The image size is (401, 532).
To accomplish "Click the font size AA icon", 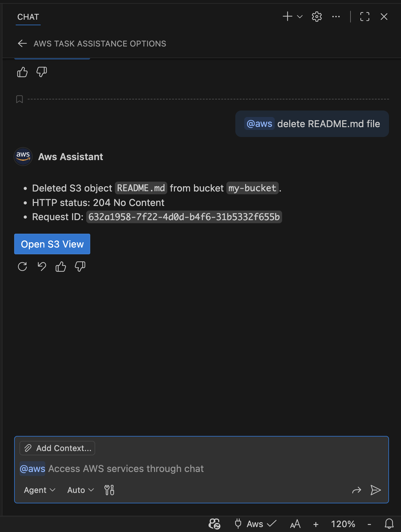I will click(295, 524).
